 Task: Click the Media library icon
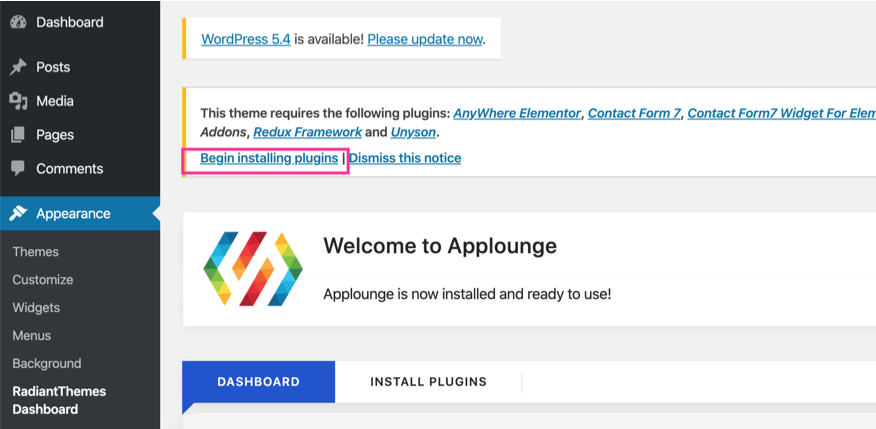(x=18, y=101)
